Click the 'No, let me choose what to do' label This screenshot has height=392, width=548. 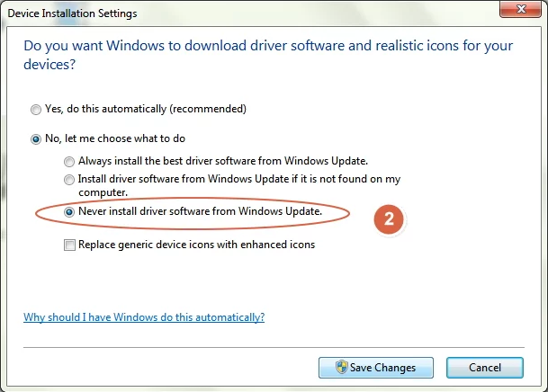pos(115,138)
